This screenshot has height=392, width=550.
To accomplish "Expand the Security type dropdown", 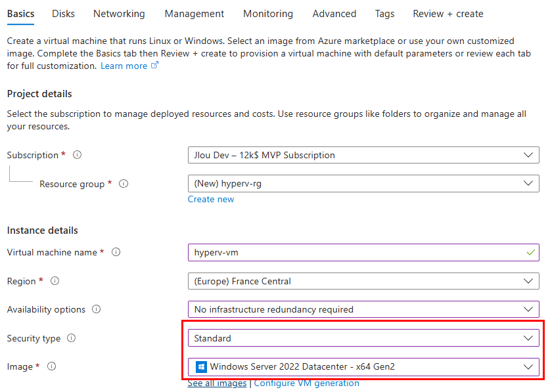I will [x=363, y=338].
